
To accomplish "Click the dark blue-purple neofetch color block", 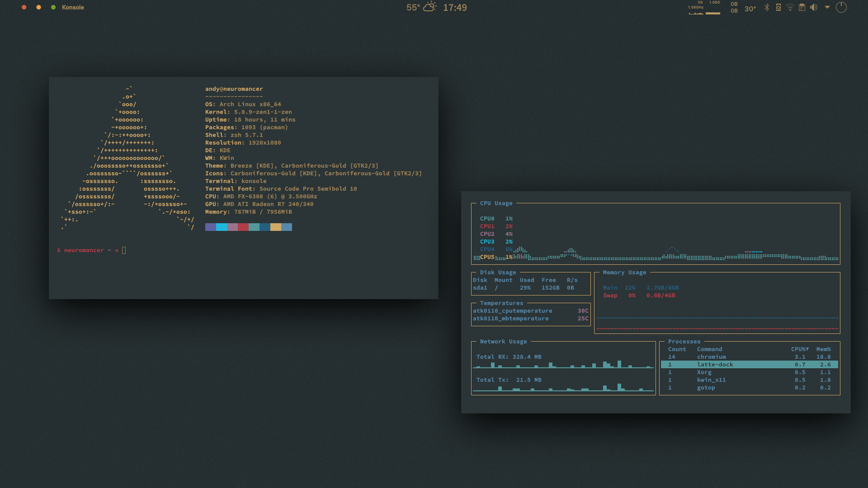I will [x=211, y=227].
